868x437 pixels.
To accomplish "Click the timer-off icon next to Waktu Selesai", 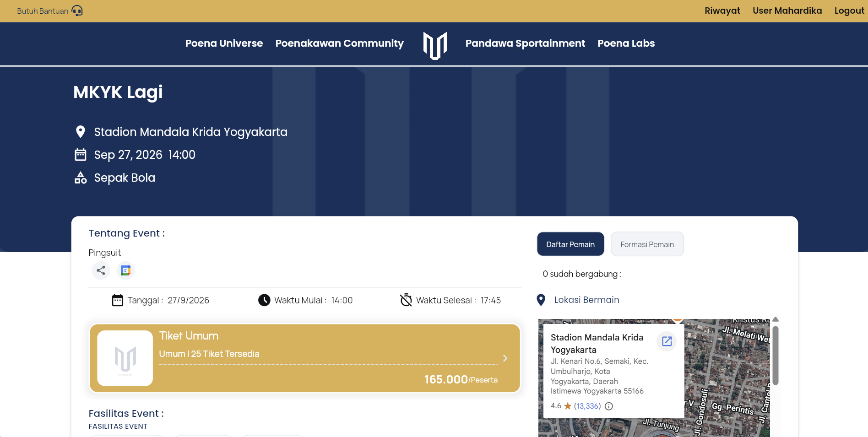I will coord(406,300).
